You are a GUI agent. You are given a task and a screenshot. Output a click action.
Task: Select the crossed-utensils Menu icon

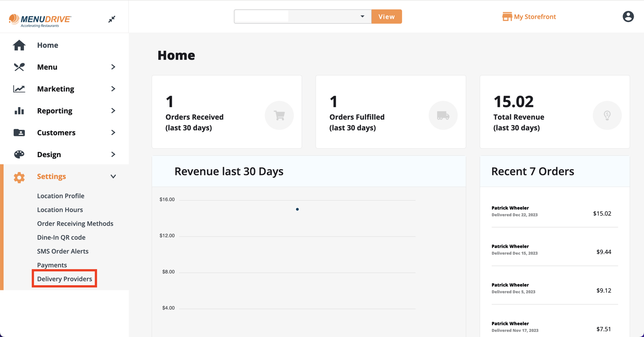[x=19, y=67]
